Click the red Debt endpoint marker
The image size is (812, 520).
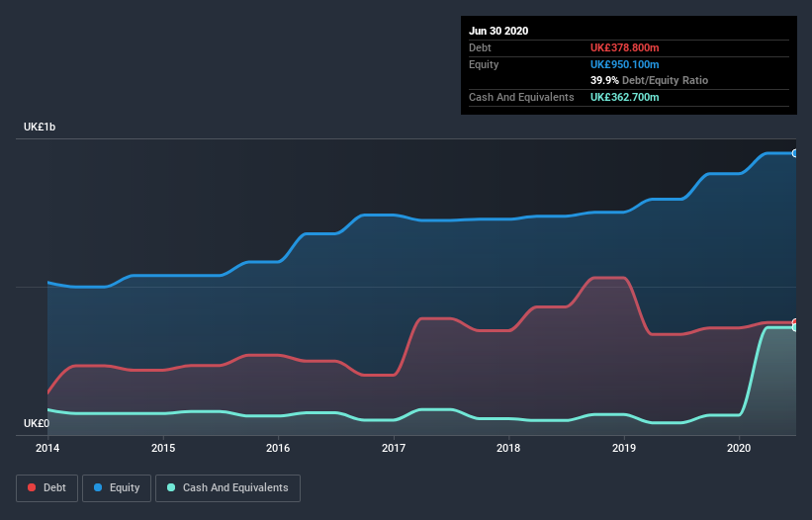pyautogui.click(x=795, y=322)
